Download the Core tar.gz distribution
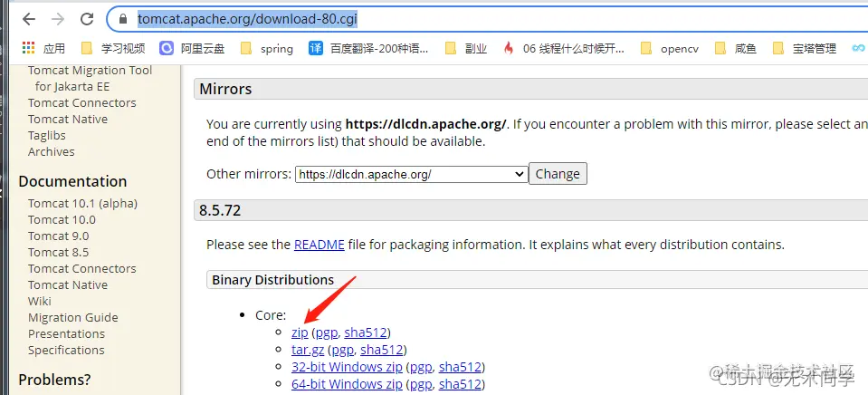The height and width of the screenshot is (395, 868). 308,350
